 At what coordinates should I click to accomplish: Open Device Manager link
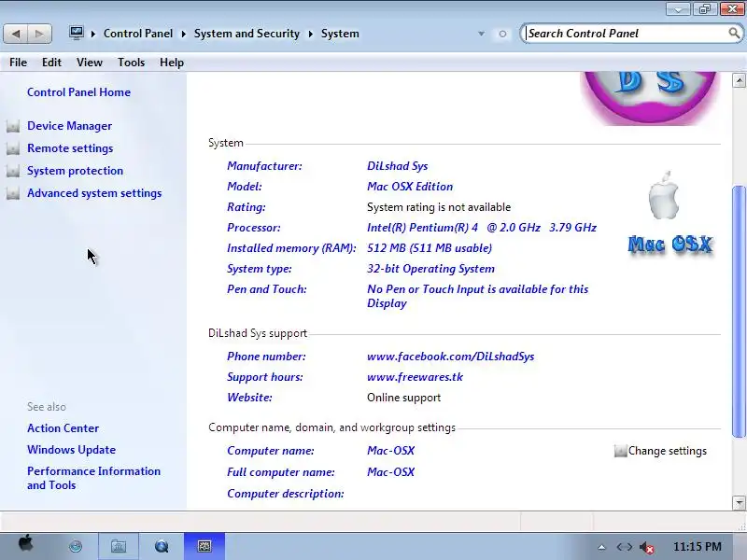[x=69, y=126]
